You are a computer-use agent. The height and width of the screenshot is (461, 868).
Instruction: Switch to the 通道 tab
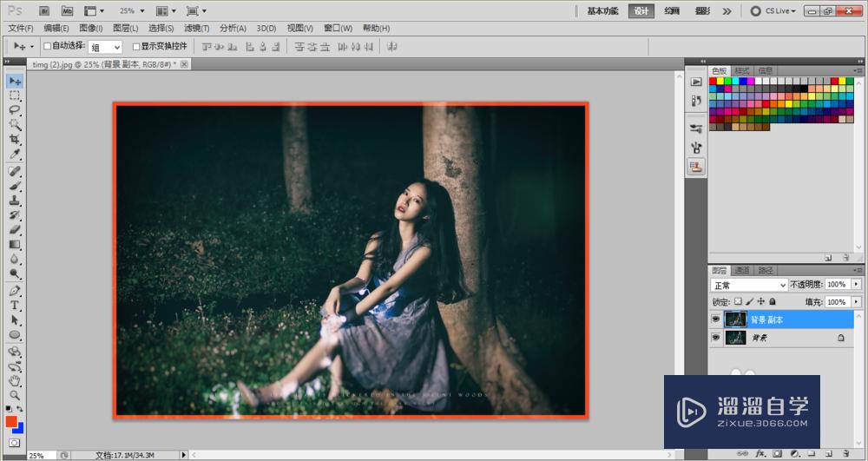(742, 270)
